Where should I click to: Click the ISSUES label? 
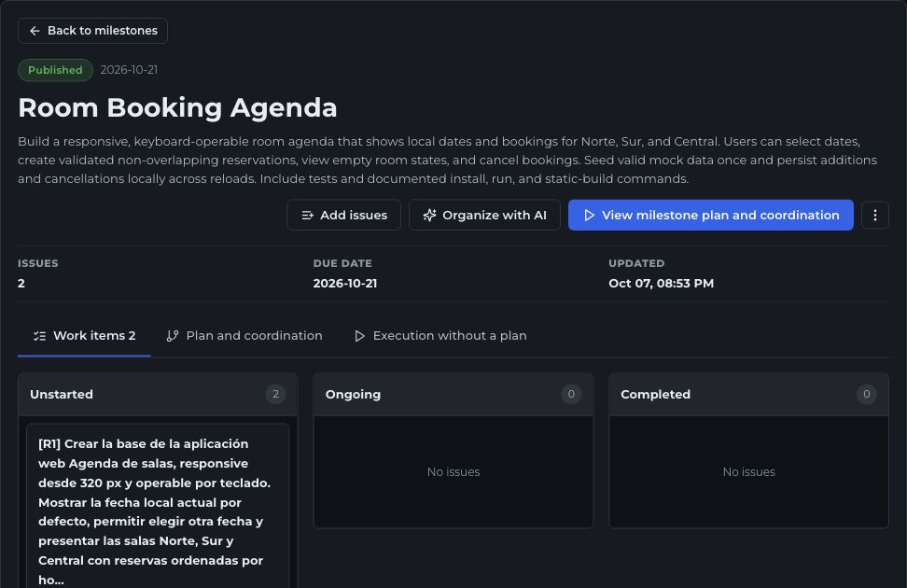point(37,263)
